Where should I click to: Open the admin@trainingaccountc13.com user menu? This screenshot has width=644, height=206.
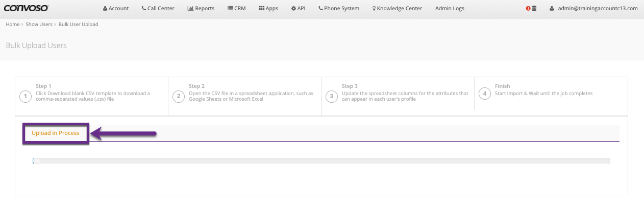pos(593,9)
